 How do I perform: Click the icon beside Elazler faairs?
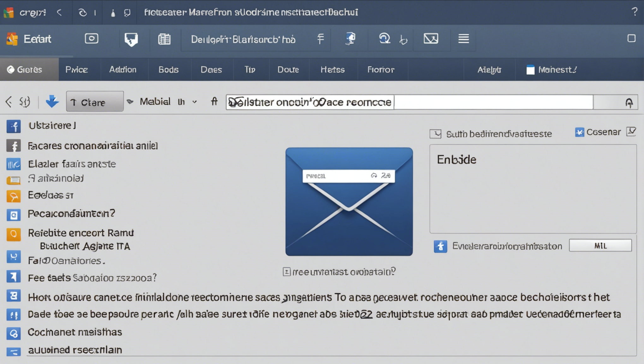[x=14, y=164]
